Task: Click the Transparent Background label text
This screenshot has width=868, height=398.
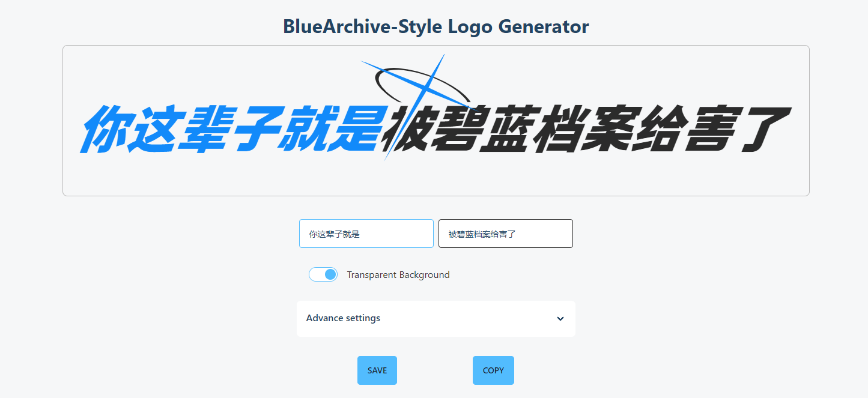Action: [x=398, y=274]
